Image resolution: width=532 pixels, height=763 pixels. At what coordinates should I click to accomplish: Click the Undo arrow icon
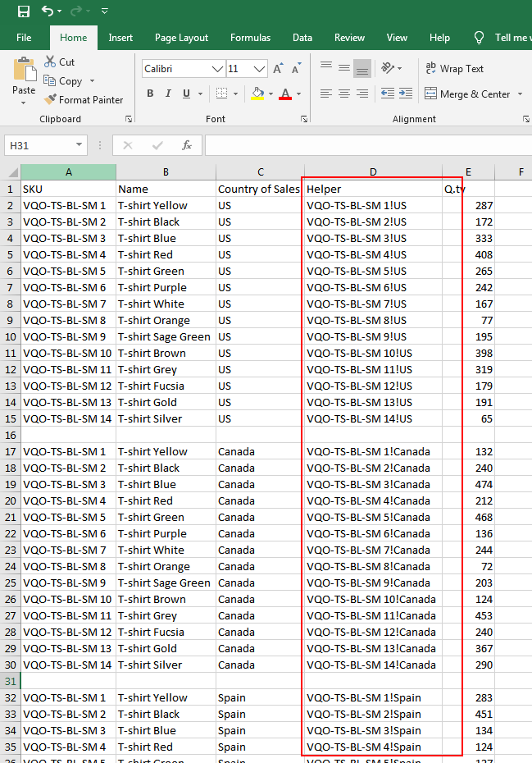click(x=48, y=11)
